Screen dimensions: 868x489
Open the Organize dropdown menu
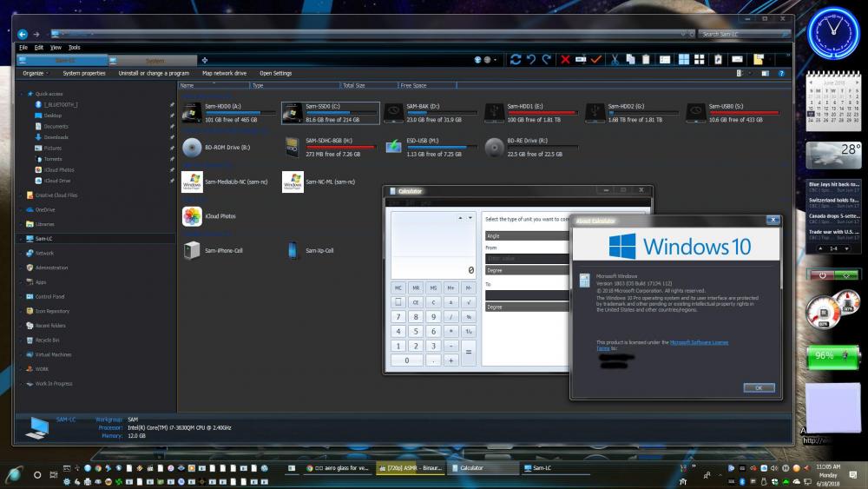click(35, 73)
